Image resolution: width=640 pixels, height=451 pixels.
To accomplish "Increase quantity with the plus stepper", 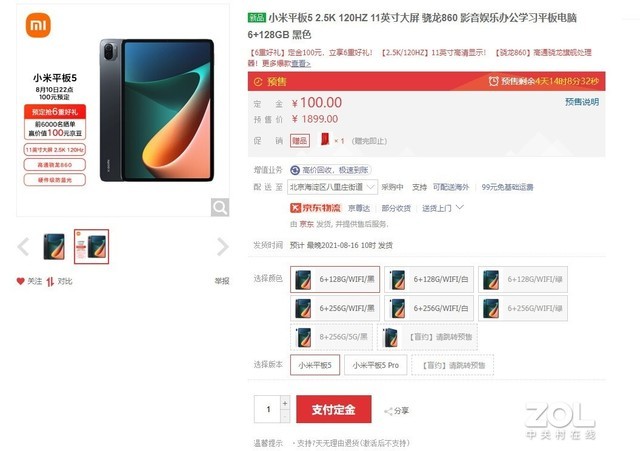I will [285, 403].
